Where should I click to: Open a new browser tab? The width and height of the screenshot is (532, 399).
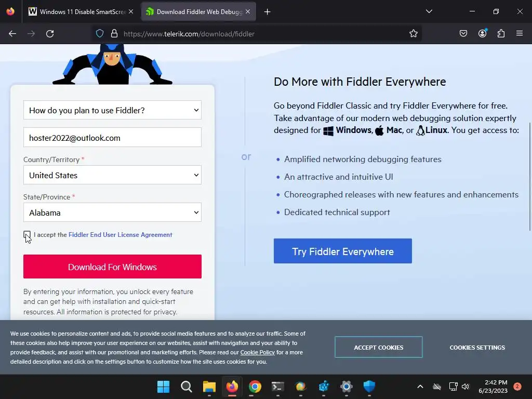click(268, 12)
